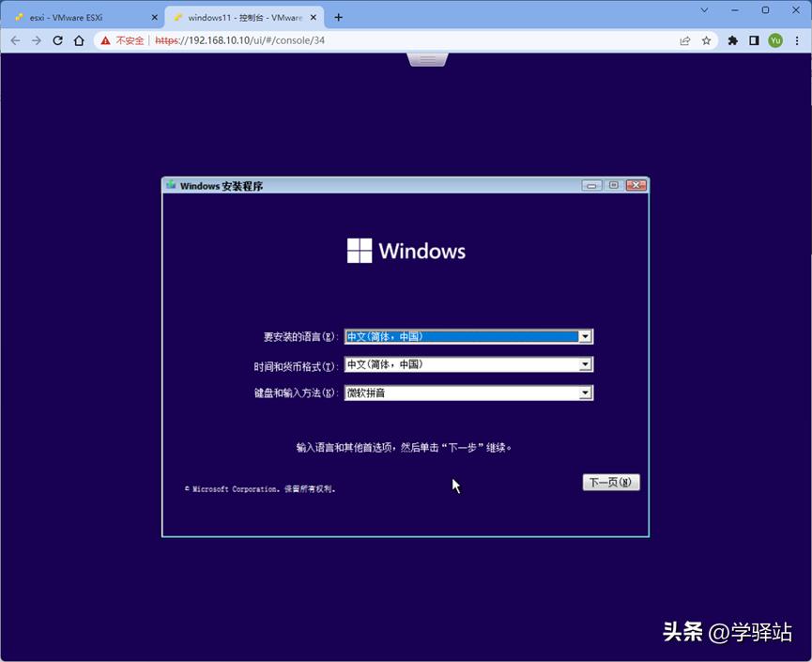Click the browser back navigation arrow
The width and height of the screenshot is (812, 662).
(15, 40)
